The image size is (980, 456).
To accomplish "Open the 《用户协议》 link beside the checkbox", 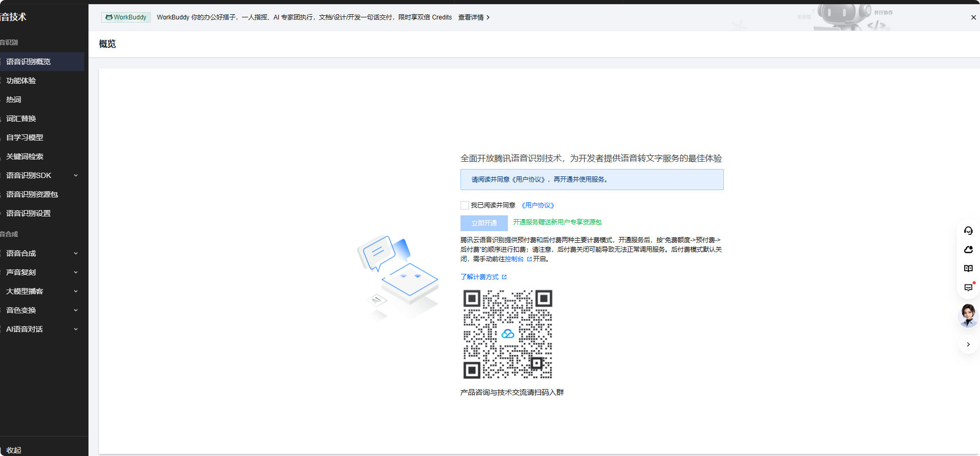I will click(x=538, y=205).
